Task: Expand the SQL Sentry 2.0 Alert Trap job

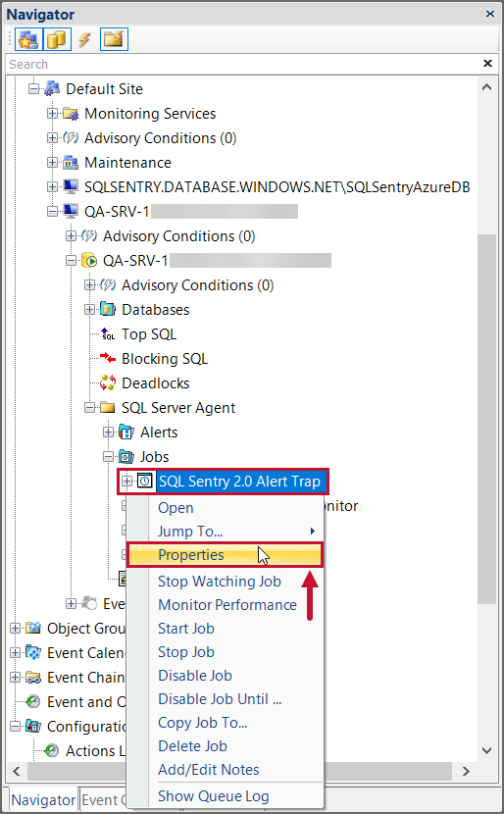Action: pos(127,482)
